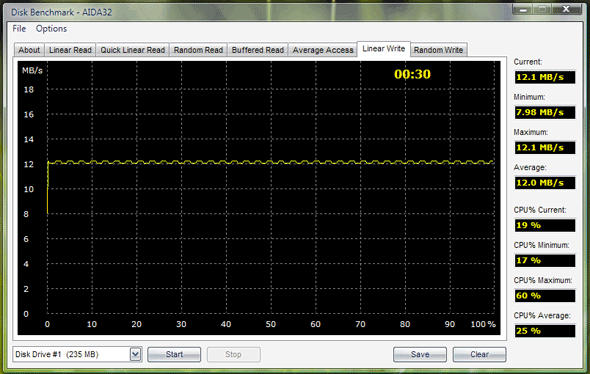Switch to the Quick Linear Read tab
The image size is (590, 374).
[132, 50]
